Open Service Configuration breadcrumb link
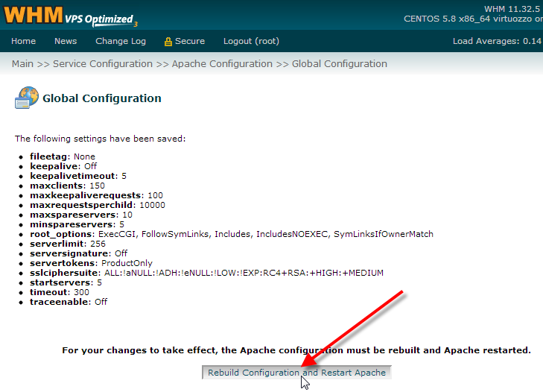Image resolution: width=543 pixels, height=392 pixels. pos(103,64)
